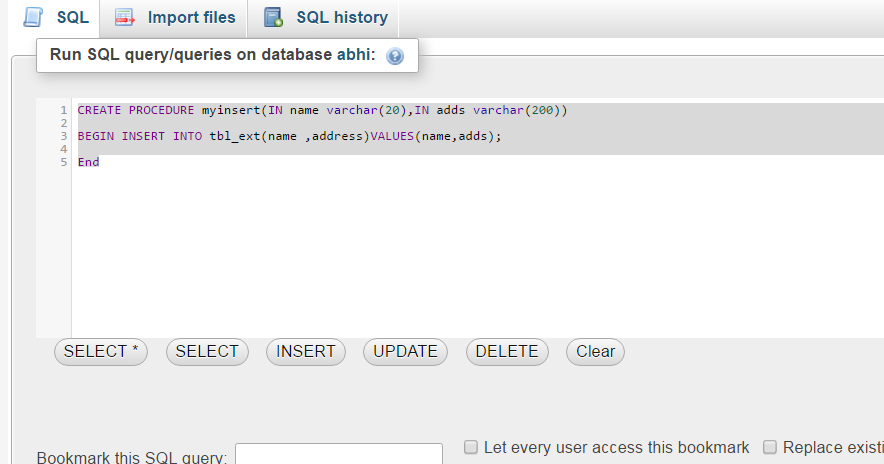This screenshot has width=884, height=464.
Task: Clear the SQL query editor
Action: 595,352
